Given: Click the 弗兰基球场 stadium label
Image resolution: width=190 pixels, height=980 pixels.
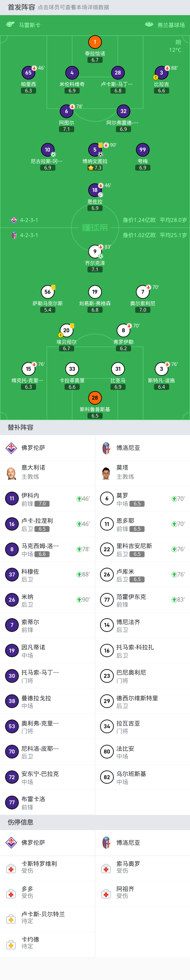Looking at the screenshot, I should pyautogui.click(x=171, y=25).
